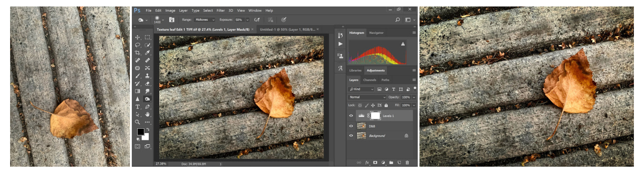The image size is (644, 180).
Task: Select the Levels 1 layer mask thumbnail
Action: pyautogui.click(x=375, y=116)
